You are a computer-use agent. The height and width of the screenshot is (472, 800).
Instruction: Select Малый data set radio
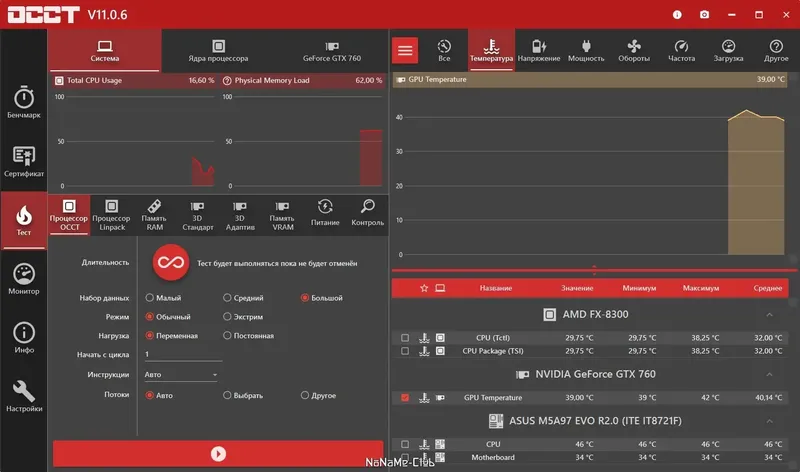pos(149,297)
